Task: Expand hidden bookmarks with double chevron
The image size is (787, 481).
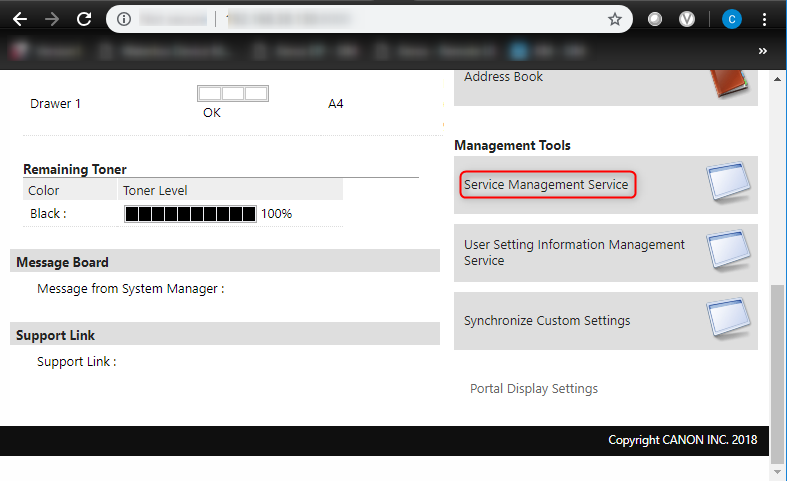Action: [763, 50]
